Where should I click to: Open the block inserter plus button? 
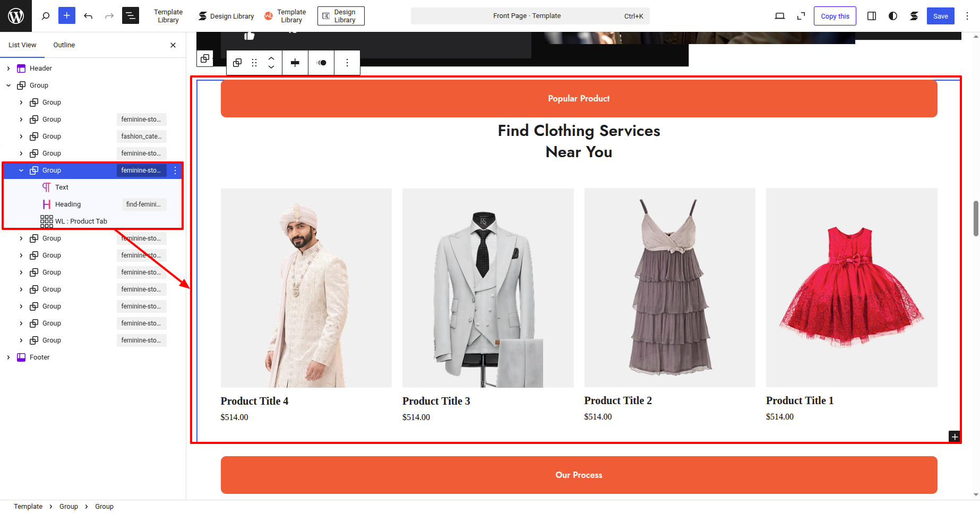point(67,16)
